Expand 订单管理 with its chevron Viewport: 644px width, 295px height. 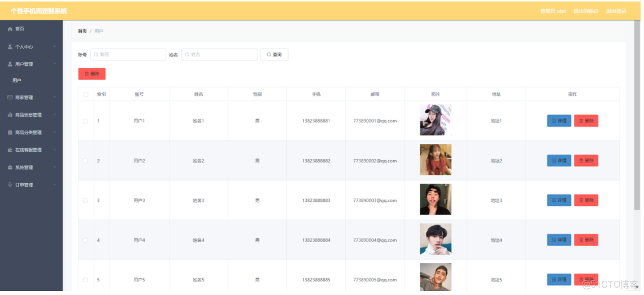(55, 184)
